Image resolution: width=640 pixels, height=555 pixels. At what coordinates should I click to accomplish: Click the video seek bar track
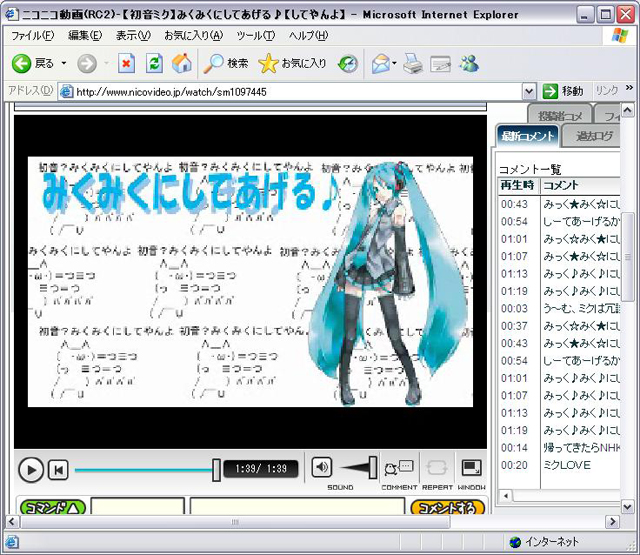click(140, 469)
